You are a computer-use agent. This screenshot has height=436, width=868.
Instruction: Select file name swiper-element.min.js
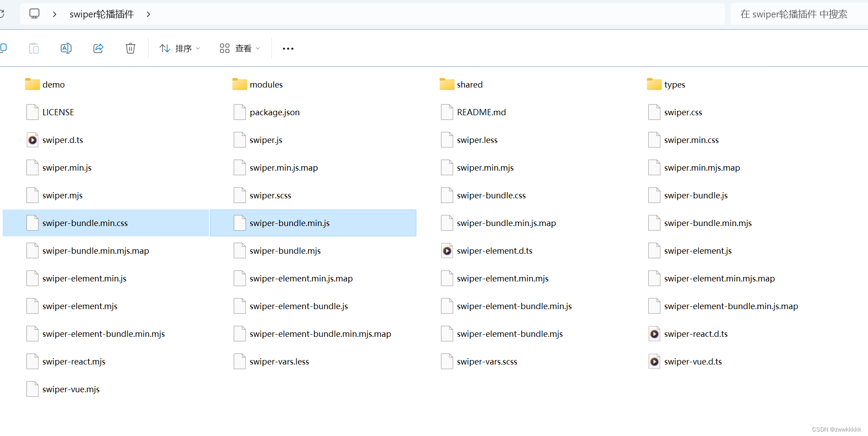coord(84,278)
